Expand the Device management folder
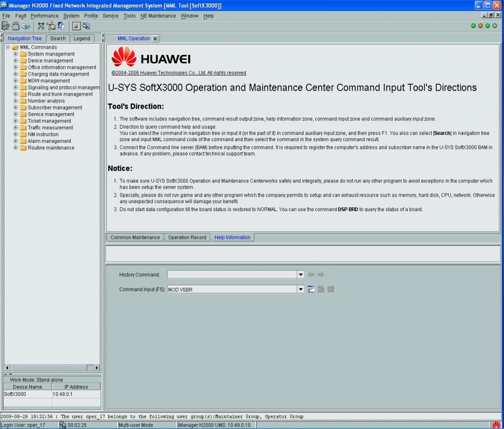 16,60
